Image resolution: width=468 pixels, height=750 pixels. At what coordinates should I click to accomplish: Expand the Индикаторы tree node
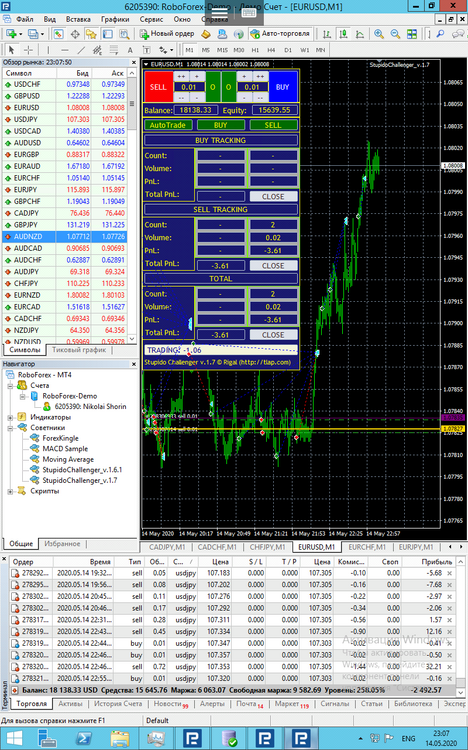(x=10, y=417)
